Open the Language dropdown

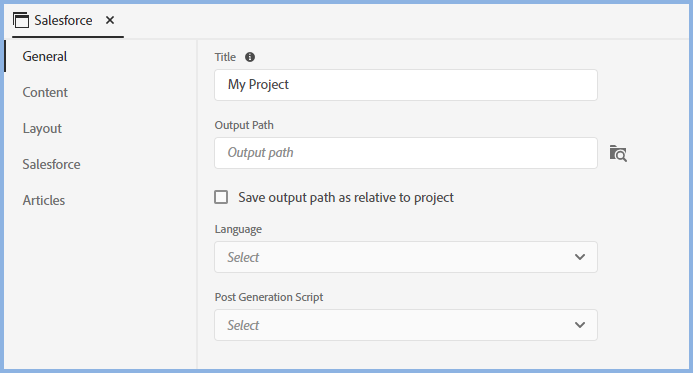tap(406, 257)
